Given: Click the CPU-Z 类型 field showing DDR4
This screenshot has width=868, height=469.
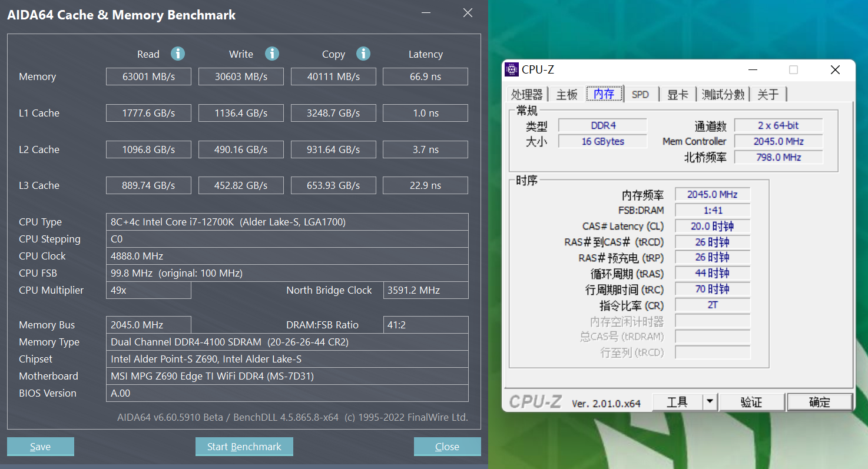Looking at the screenshot, I should [x=602, y=125].
